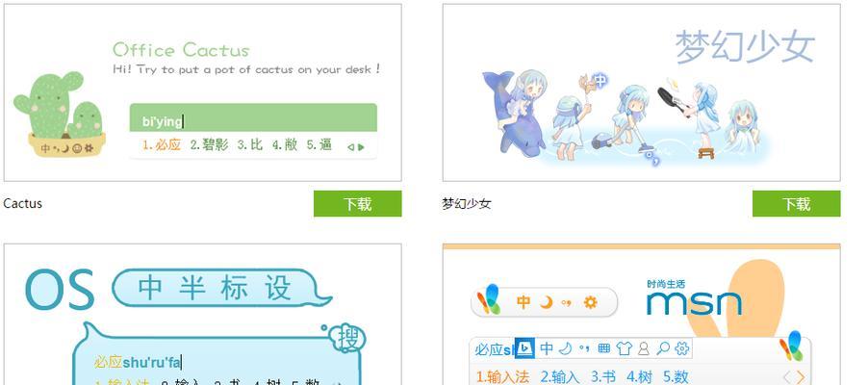Image resolution: width=868 pixels, height=385 pixels.
Task: Toggle the blue 中 Chinese/English mode
Action: (547, 348)
